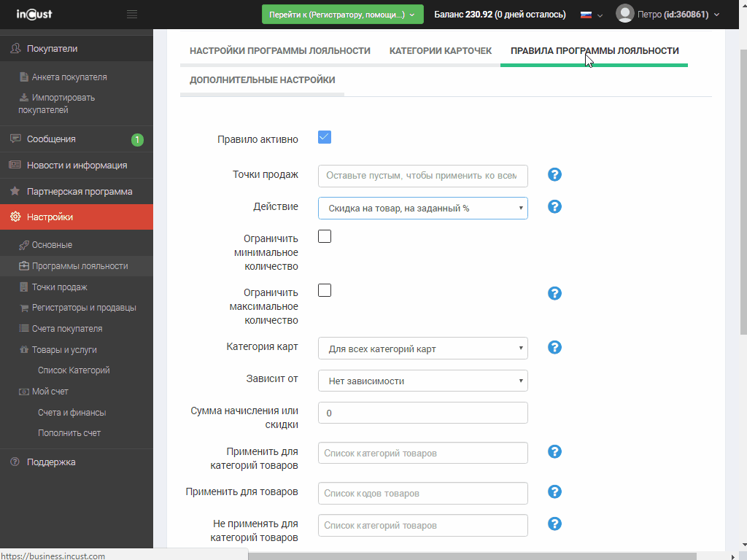
Task: Uncheck the Правило активно checkbox
Action: coord(325,137)
